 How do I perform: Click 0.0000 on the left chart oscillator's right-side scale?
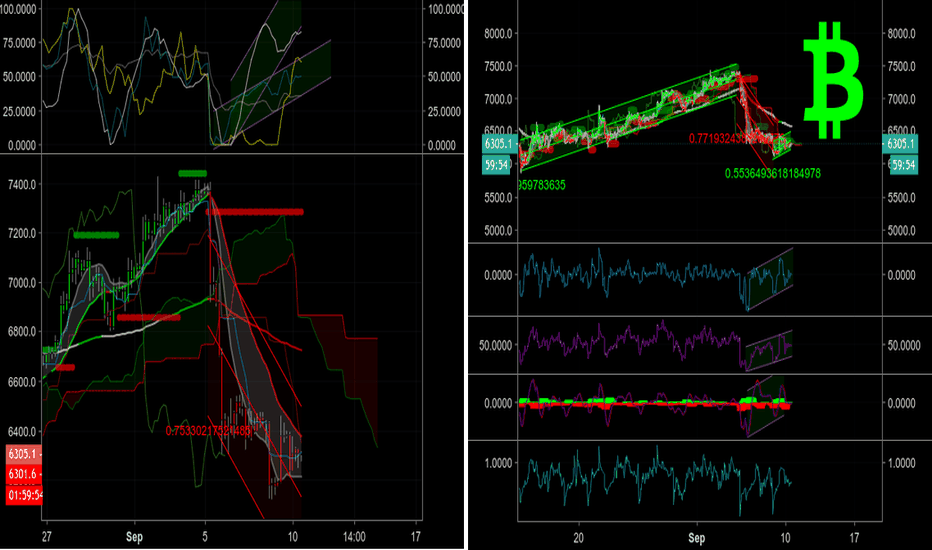(x=442, y=145)
